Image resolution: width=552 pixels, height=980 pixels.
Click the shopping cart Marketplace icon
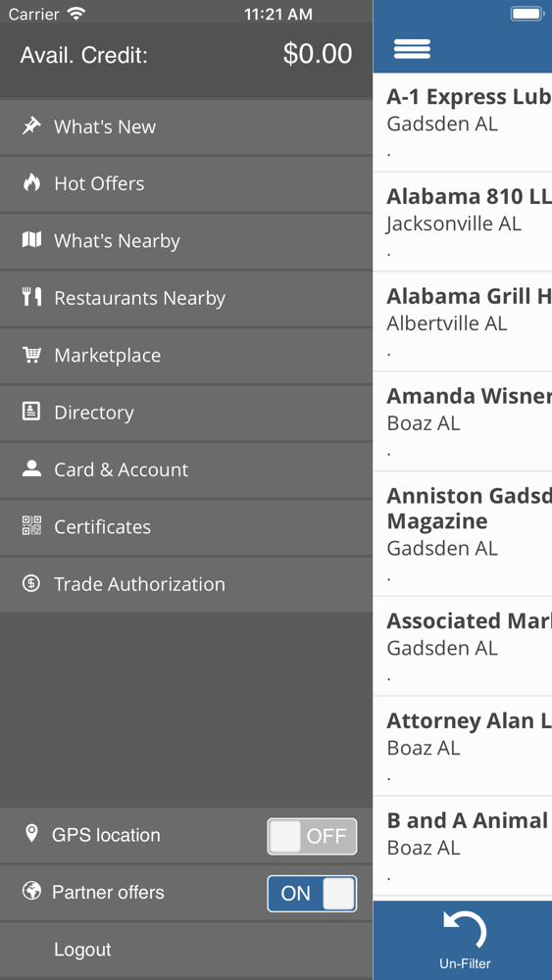(31, 355)
